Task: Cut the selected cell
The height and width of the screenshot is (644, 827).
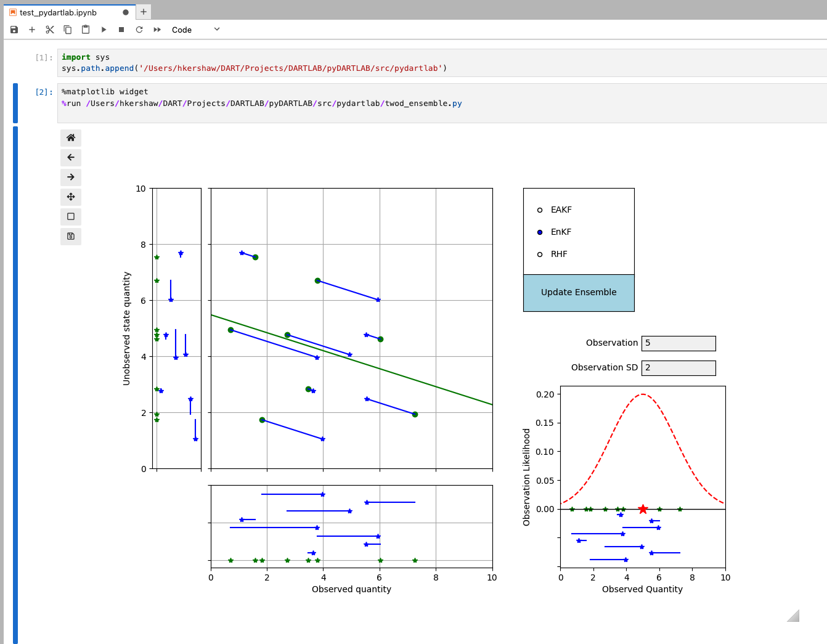Action: click(x=50, y=30)
